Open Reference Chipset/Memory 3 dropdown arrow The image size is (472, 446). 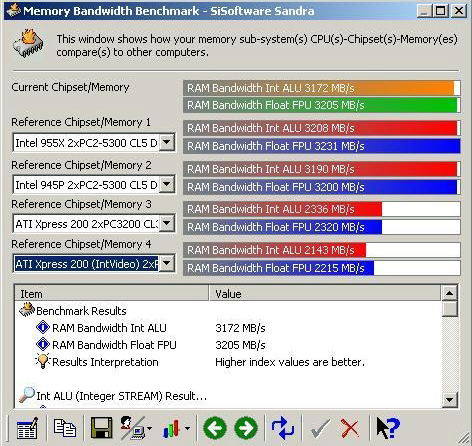pyautogui.click(x=167, y=223)
